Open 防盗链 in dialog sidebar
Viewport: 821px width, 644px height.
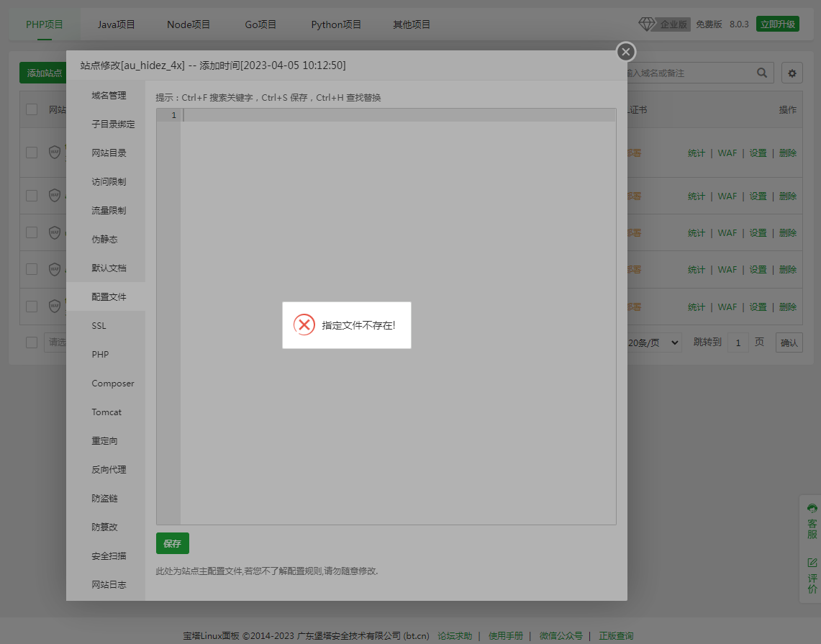106,499
